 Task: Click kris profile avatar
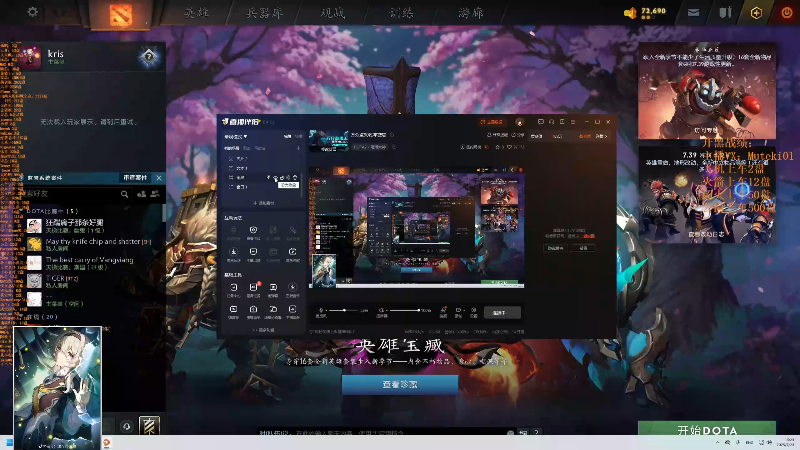pos(30,57)
